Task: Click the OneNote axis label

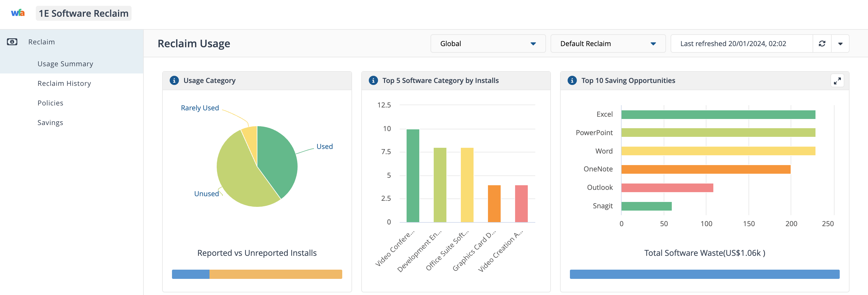Action: [598, 169]
